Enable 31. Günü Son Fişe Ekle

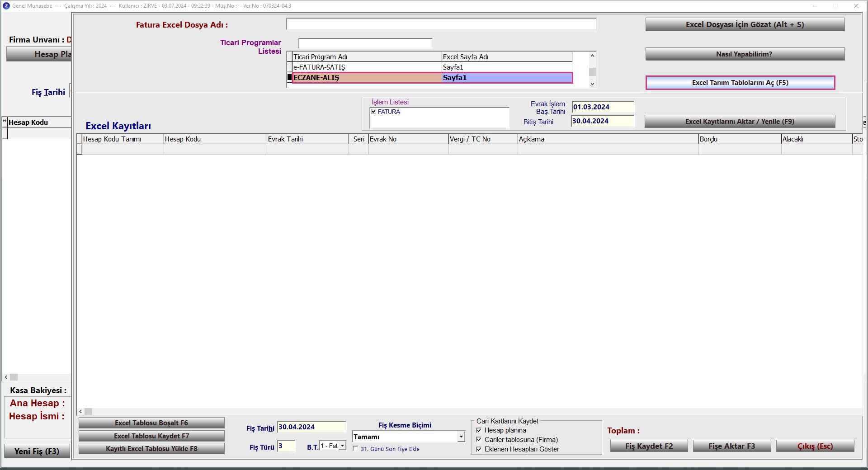(x=356, y=449)
